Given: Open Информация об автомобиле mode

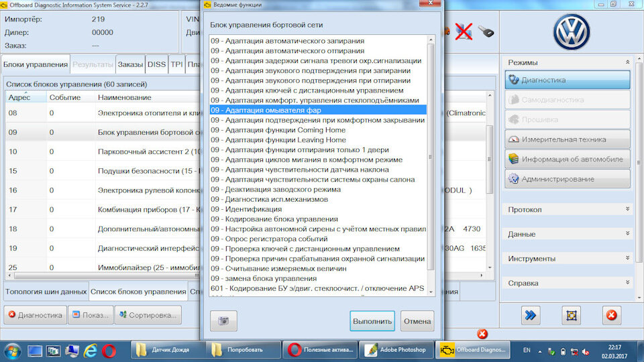Looking at the screenshot, I should [x=568, y=160].
